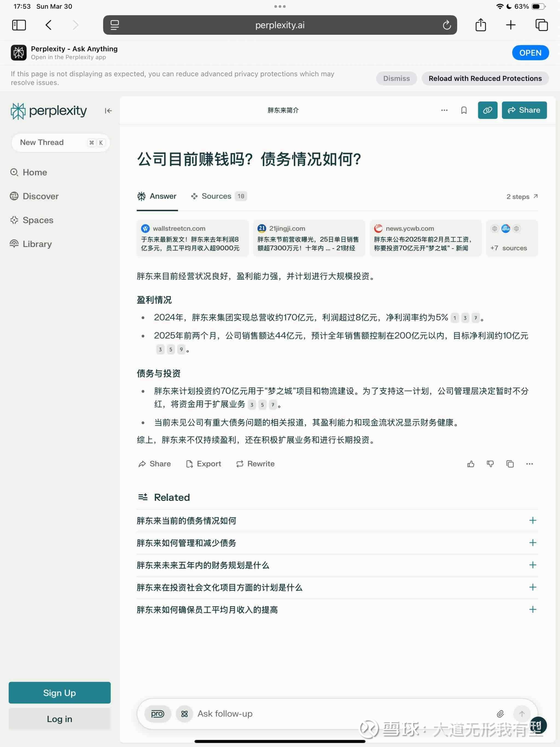The width and height of the screenshot is (560, 747).
Task: Open the 21jingji.com source card
Action: (x=309, y=238)
